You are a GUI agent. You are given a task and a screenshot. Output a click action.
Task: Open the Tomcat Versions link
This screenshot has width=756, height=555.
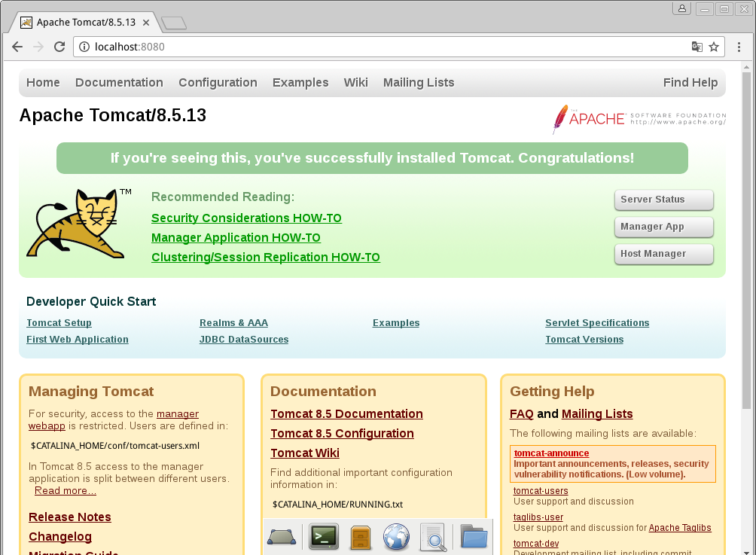584,340
